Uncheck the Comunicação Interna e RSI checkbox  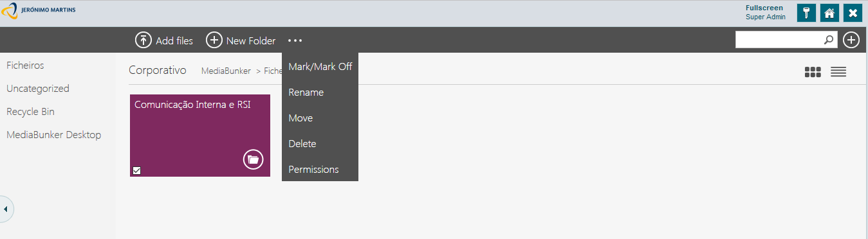(136, 170)
